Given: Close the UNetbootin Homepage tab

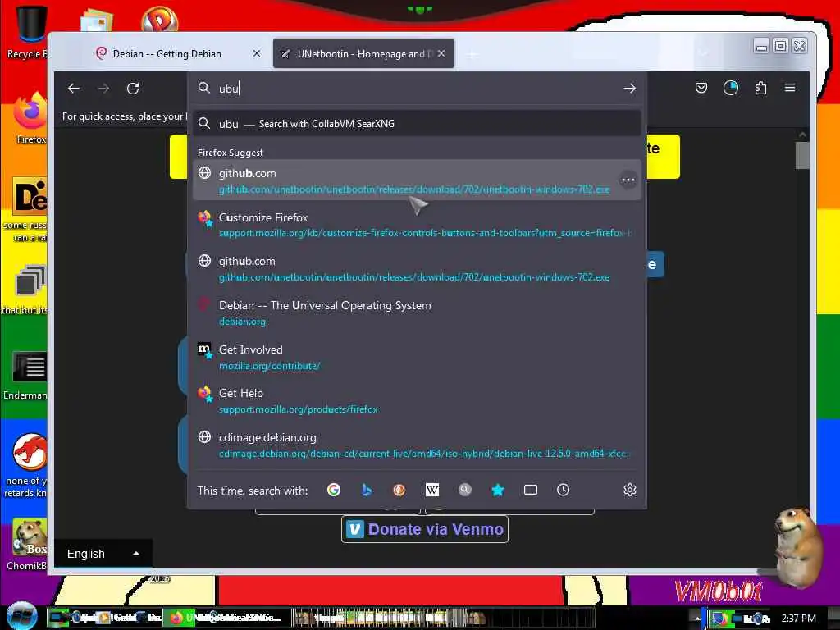Looking at the screenshot, I should [x=441, y=53].
